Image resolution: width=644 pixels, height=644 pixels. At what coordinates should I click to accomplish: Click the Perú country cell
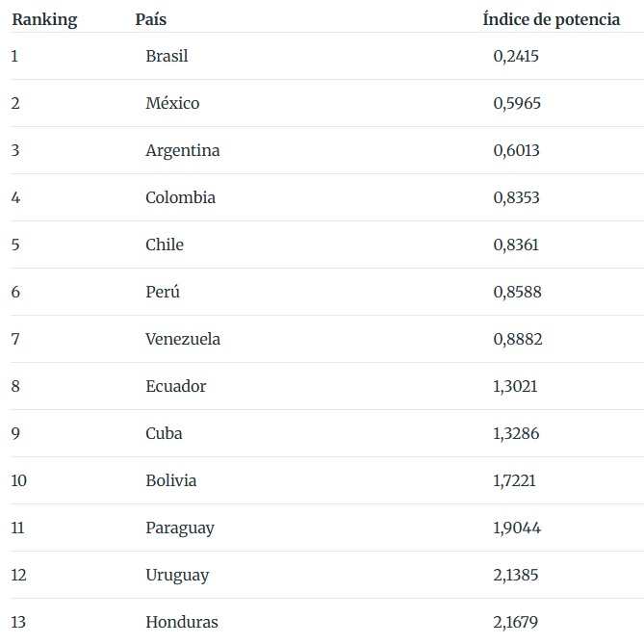[x=163, y=292]
